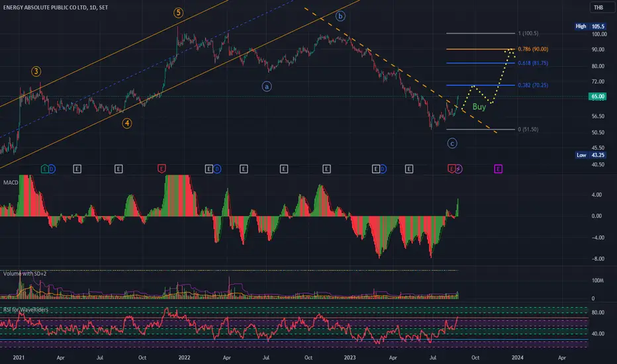
Task: Open the gray earnings marker from August 2021
Action: [x=119, y=169]
